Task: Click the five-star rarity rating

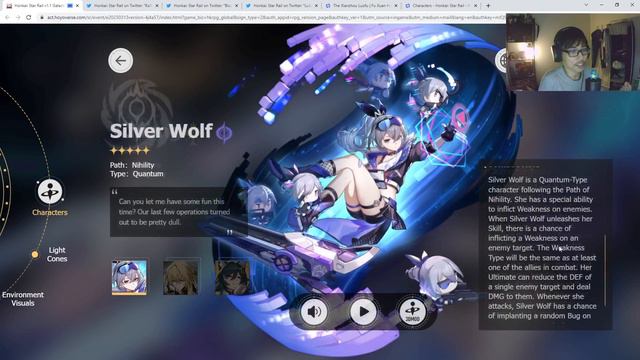Action: click(x=130, y=151)
